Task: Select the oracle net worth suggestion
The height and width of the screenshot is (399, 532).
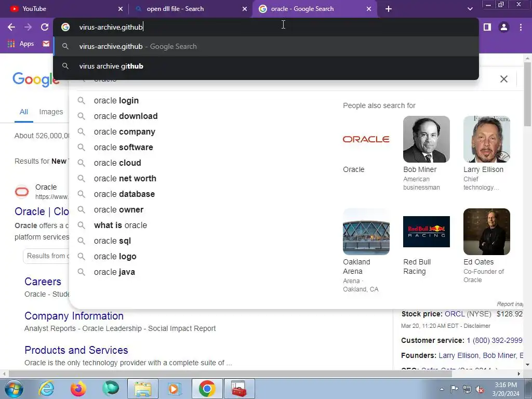Action: tap(125, 179)
